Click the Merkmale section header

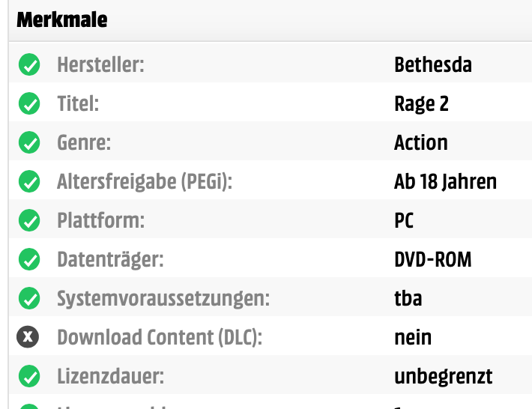[x=62, y=19]
